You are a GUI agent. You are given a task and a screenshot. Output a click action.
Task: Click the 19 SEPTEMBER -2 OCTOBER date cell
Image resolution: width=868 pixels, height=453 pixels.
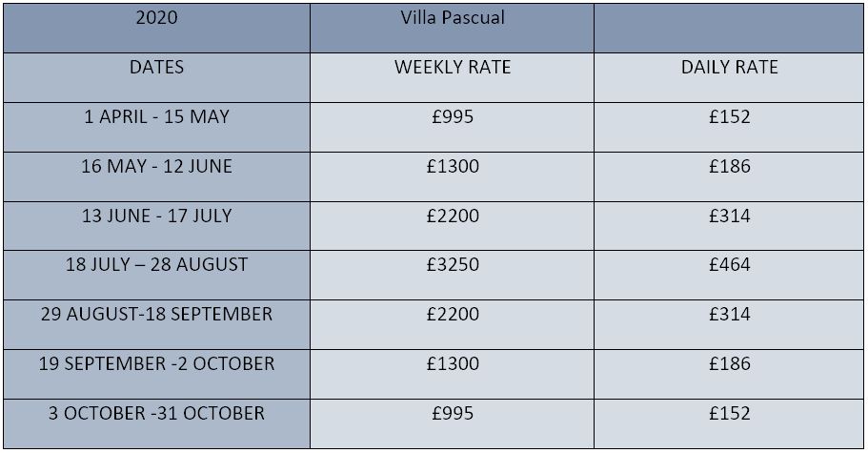point(156,364)
